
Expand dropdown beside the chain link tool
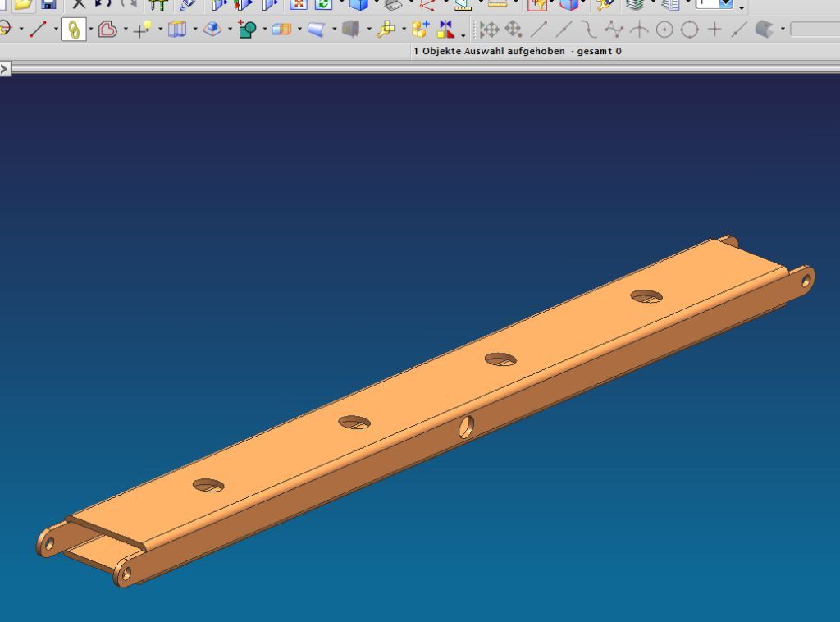(x=90, y=30)
